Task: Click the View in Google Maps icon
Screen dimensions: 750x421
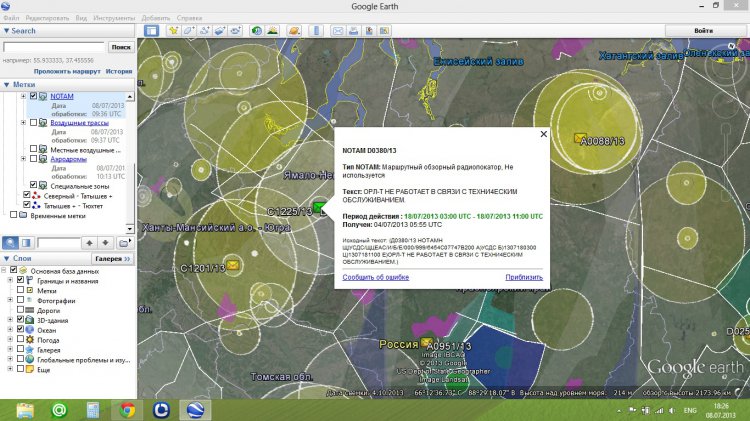Action: [x=384, y=31]
